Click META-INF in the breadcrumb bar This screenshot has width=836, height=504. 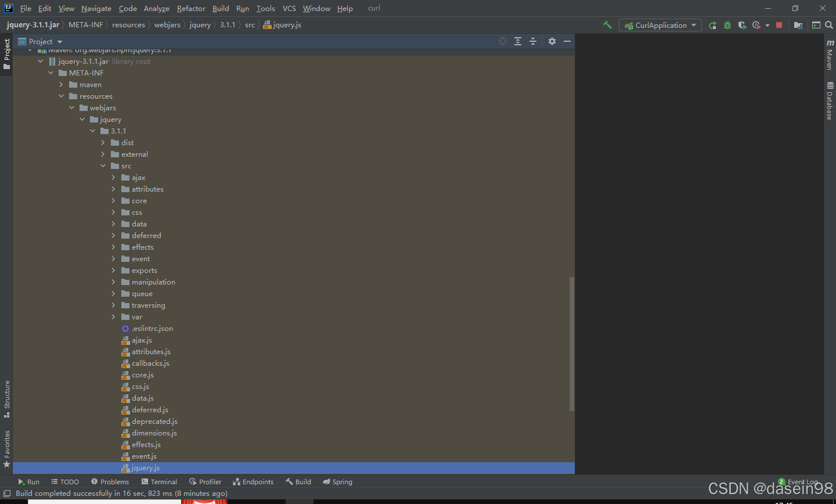tap(85, 25)
